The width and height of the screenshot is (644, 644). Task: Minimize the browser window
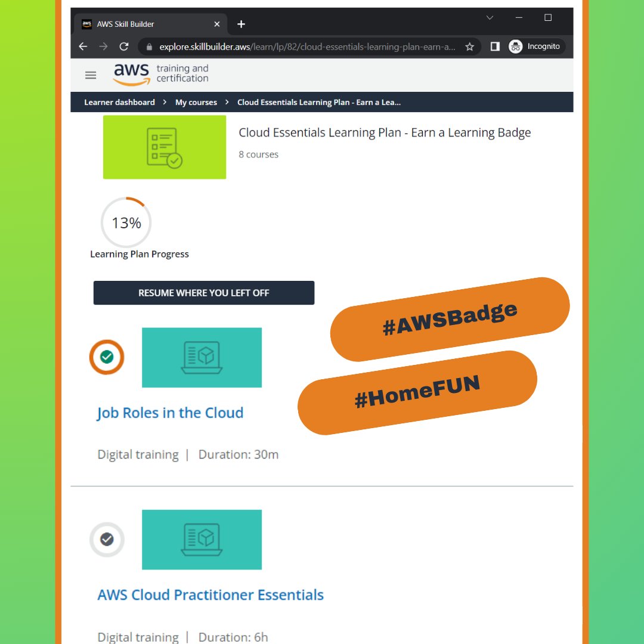point(519,18)
